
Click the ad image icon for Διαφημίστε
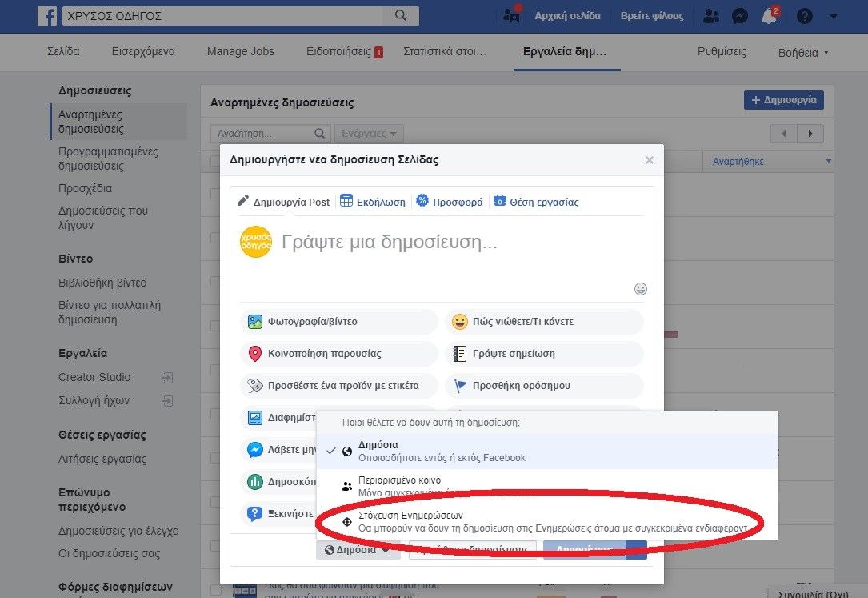coord(254,418)
